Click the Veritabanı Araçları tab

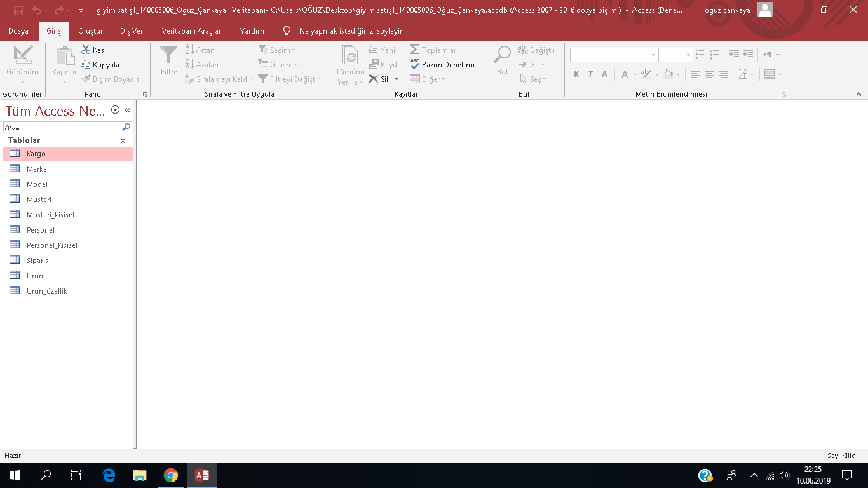click(192, 31)
